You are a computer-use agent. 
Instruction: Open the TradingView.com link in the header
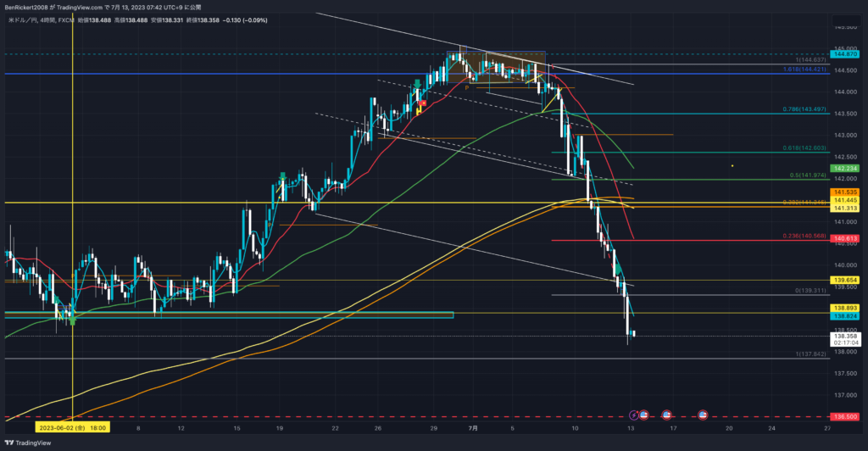point(80,7)
